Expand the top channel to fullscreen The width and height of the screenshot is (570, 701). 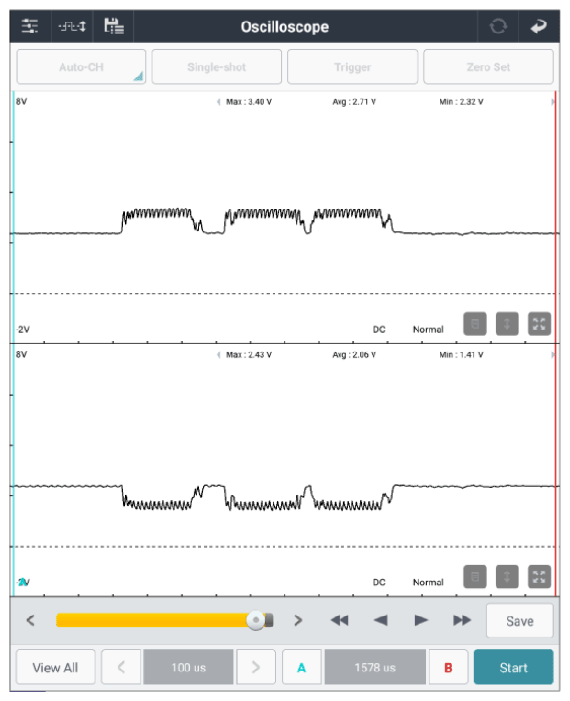pos(539,324)
